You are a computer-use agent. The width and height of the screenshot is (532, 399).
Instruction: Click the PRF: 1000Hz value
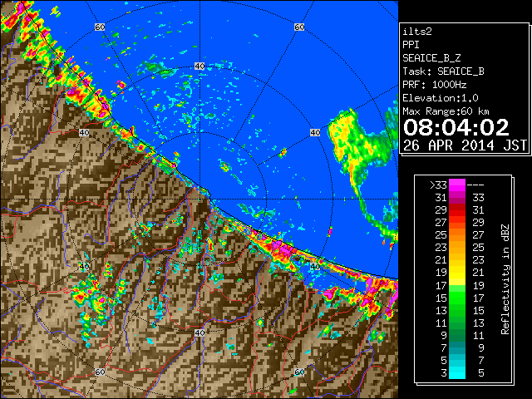[x=435, y=85]
